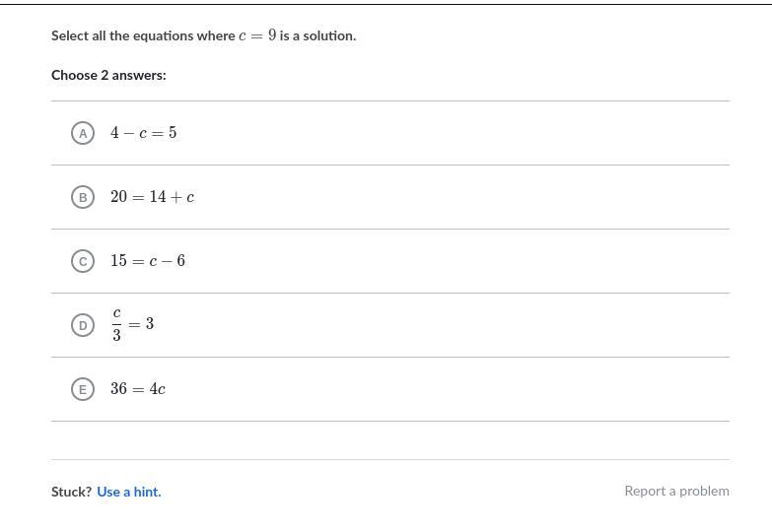Choose the equation 20 = 14 + c
This screenshot has height=532, width=772.
pos(152,197)
